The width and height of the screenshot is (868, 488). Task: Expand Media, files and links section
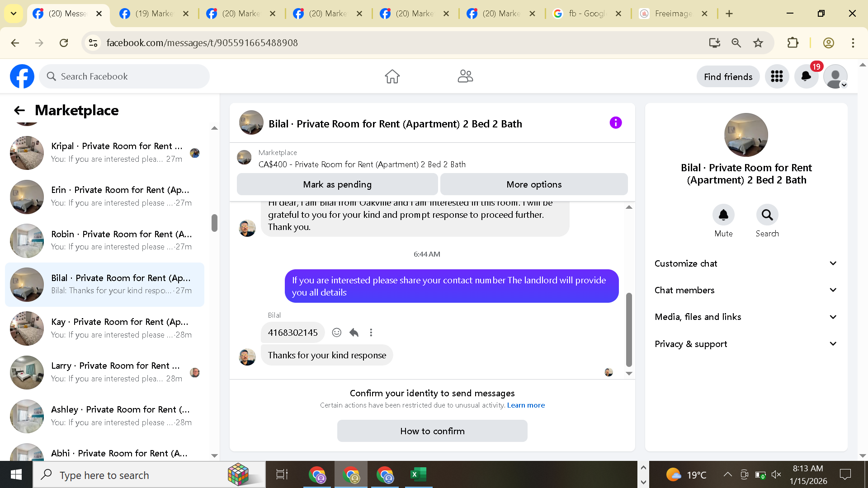746,317
